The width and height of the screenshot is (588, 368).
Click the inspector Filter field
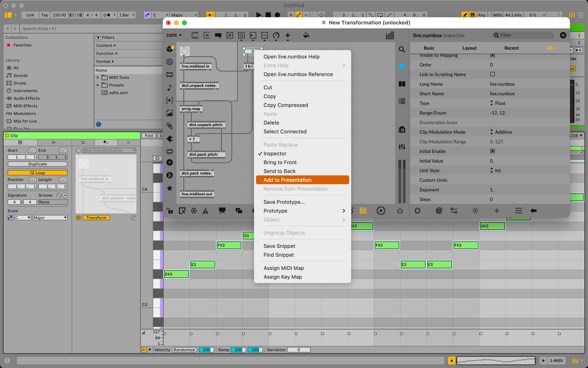pyautogui.click(x=523, y=36)
